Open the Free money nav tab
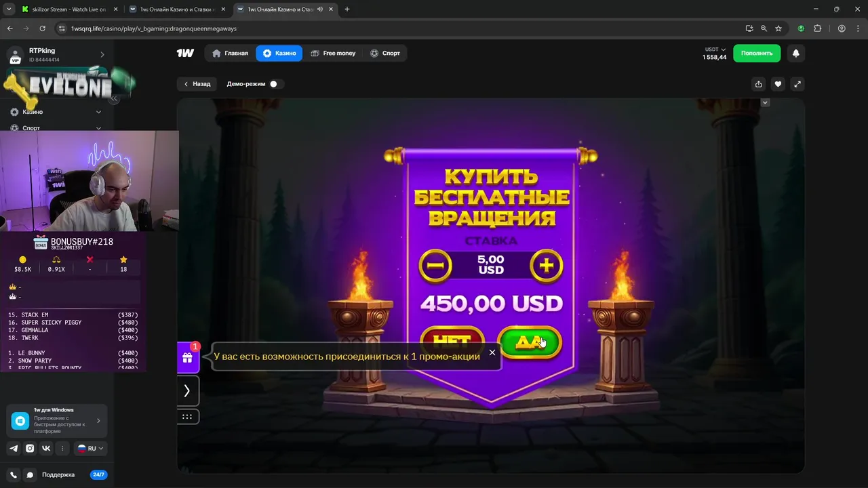This screenshot has height=488, width=868. coord(333,53)
